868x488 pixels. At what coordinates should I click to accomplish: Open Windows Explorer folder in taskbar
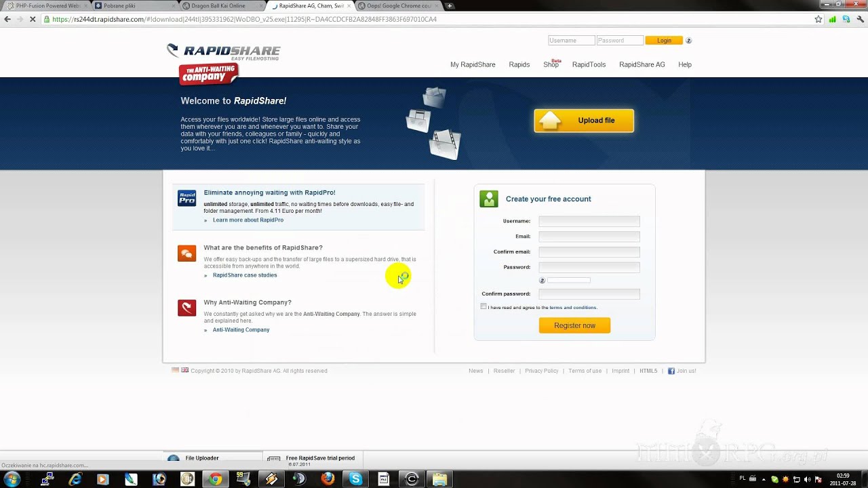click(x=440, y=479)
